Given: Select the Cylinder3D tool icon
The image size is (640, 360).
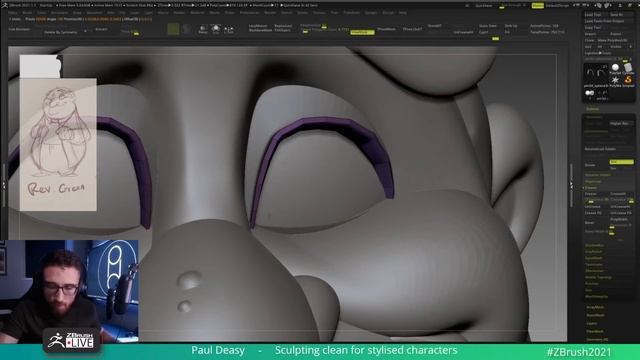Looking at the screenshot, I should point(628,68).
